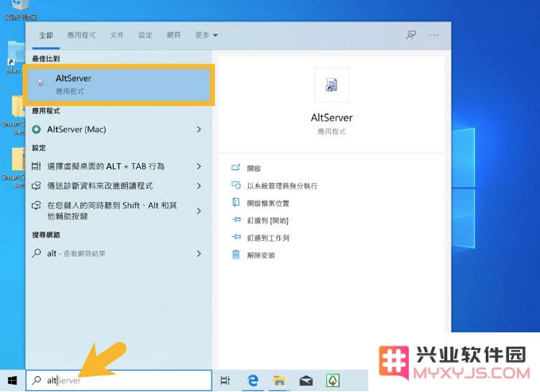This screenshot has height=392, width=540.
Task: Expand the 傳送診斷資料 setting chevron
Action: [x=199, y=186]
